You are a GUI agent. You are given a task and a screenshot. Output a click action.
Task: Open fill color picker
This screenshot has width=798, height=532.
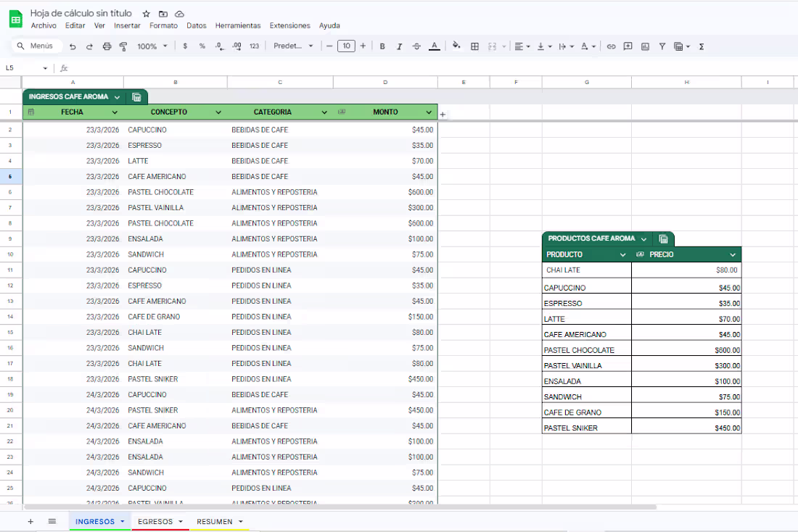pos(456,46)
